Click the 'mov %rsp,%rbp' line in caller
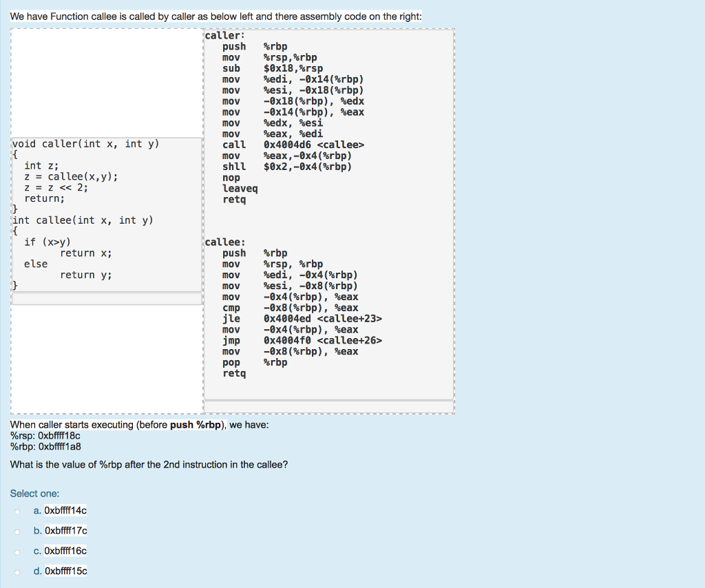This screenshot has width=705, height=588. coord(270,58)
